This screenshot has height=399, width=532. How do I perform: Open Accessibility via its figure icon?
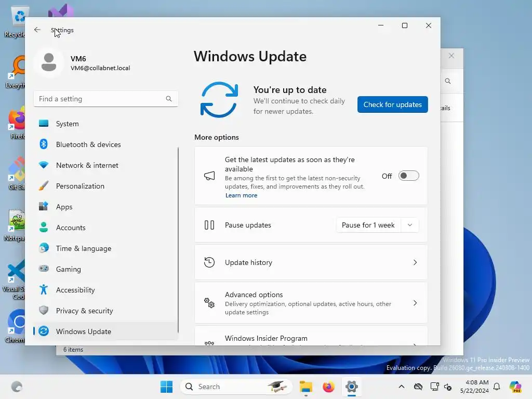(x=44, y=290)
